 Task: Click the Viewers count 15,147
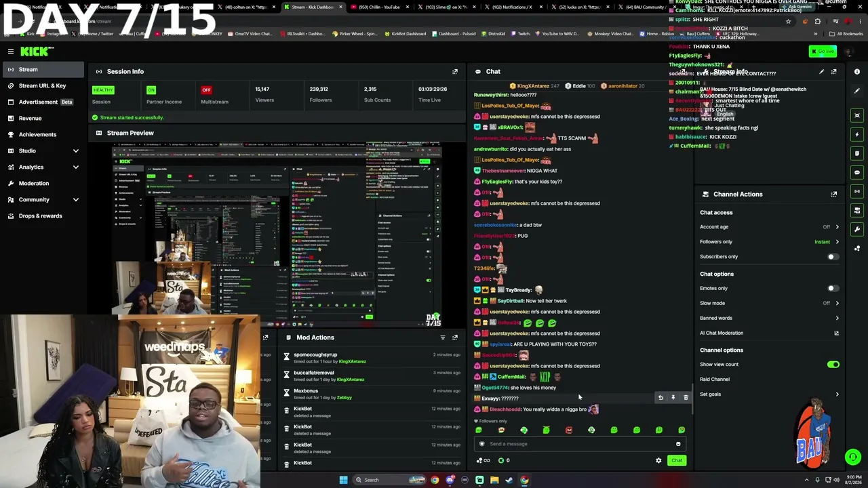click(262, 89)
